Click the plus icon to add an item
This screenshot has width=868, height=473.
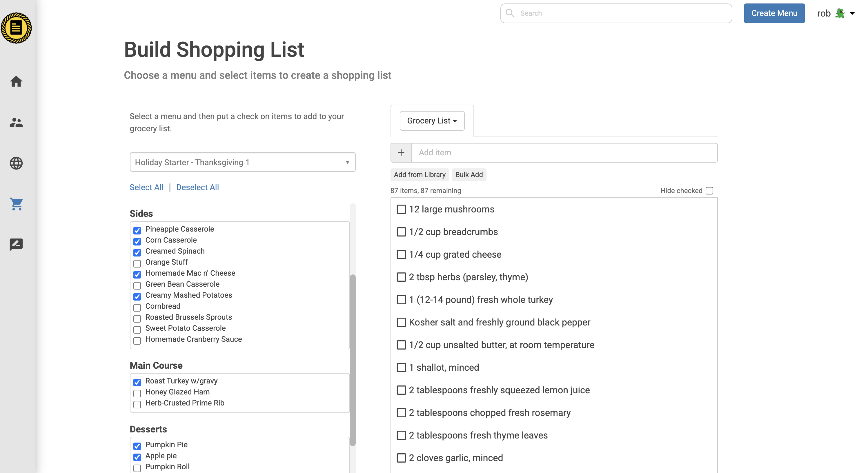pyautogui.click(x=401, y=152)
